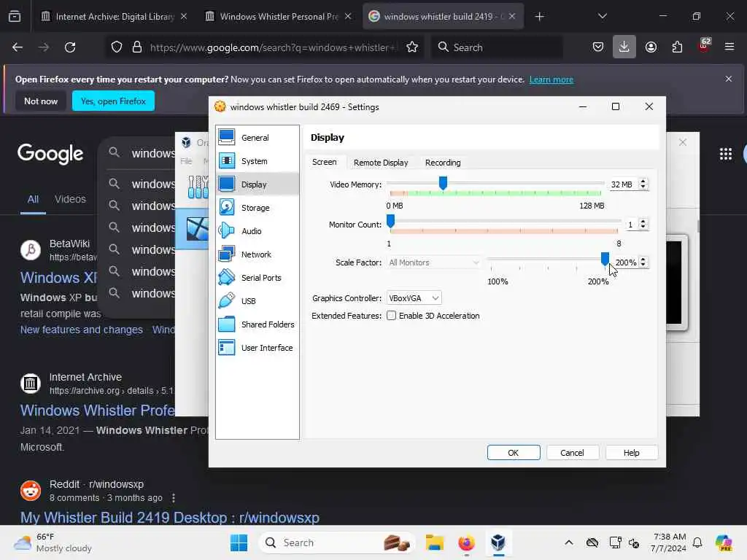Open Serial Ports category icon
The width and height of the screenshot is (747, 560).
point(226,277)
